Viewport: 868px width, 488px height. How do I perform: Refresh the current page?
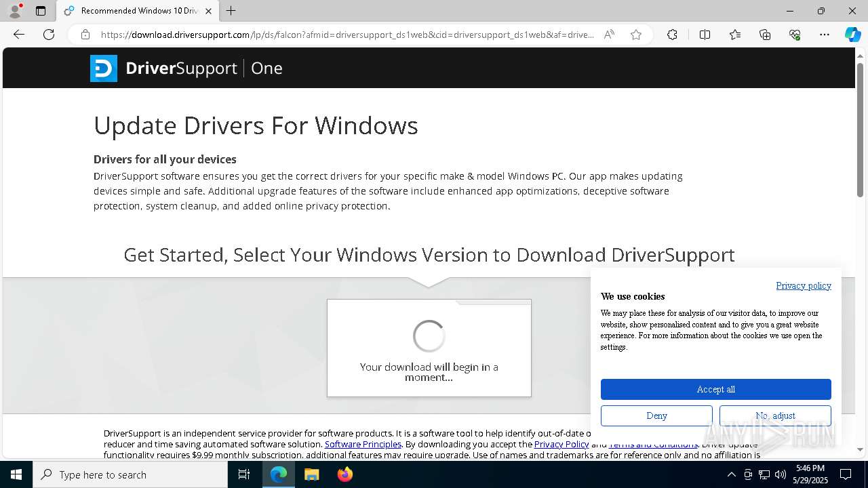[49, 35]
